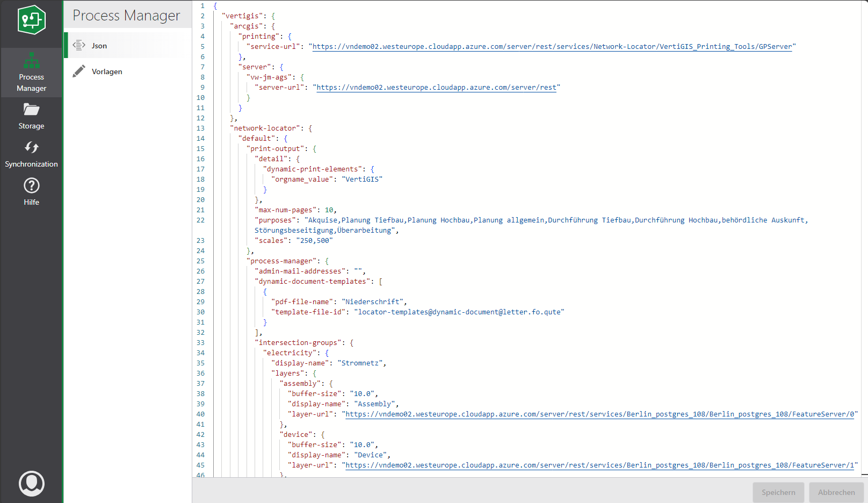The height and width of the screenshot is (503, 868).
Task: Click line number 13 in gutter
Action: [x=200, y=128]
